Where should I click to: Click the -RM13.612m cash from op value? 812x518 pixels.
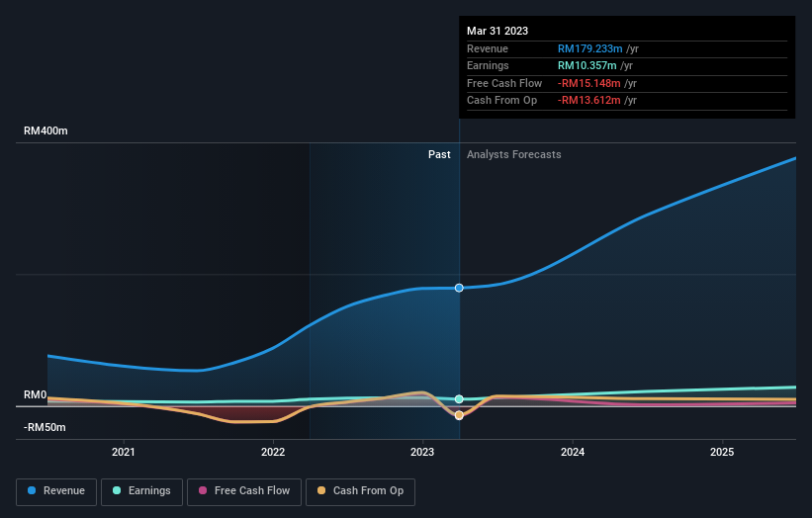(588, 101)
